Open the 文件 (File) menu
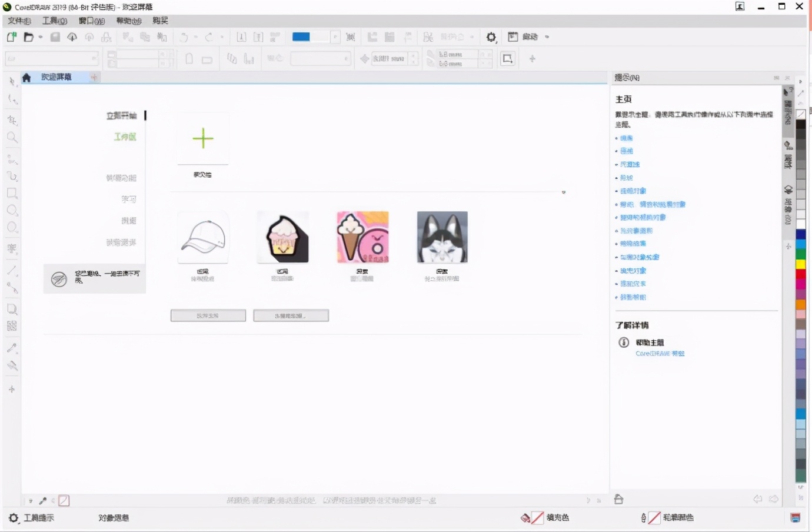 [x=19, y=21]
